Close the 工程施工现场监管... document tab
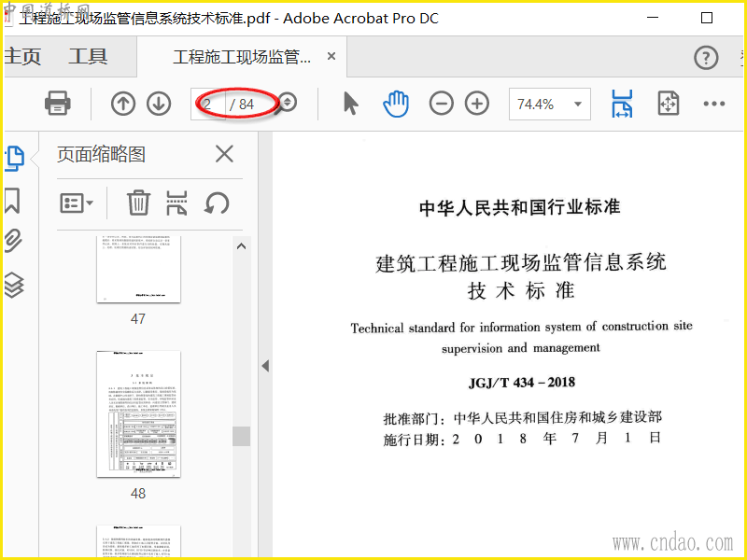 pos(331,56)
